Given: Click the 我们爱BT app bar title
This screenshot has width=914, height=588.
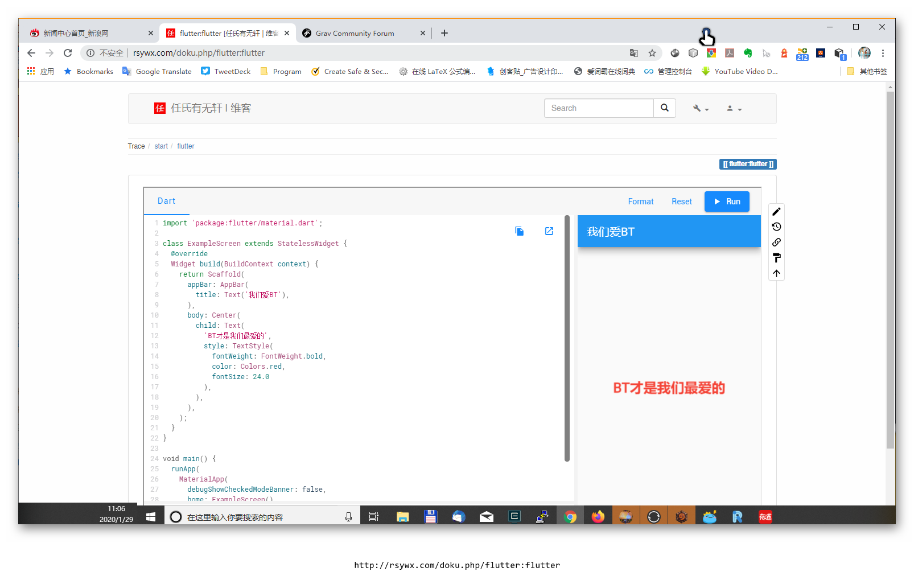Looking at the screenshot, I should (610, 232).
